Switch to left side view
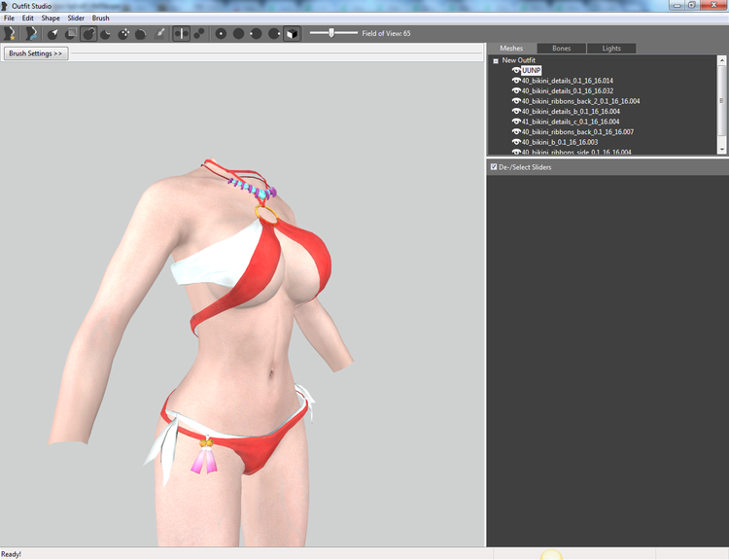The image size is (729, 560). [257, 33]
